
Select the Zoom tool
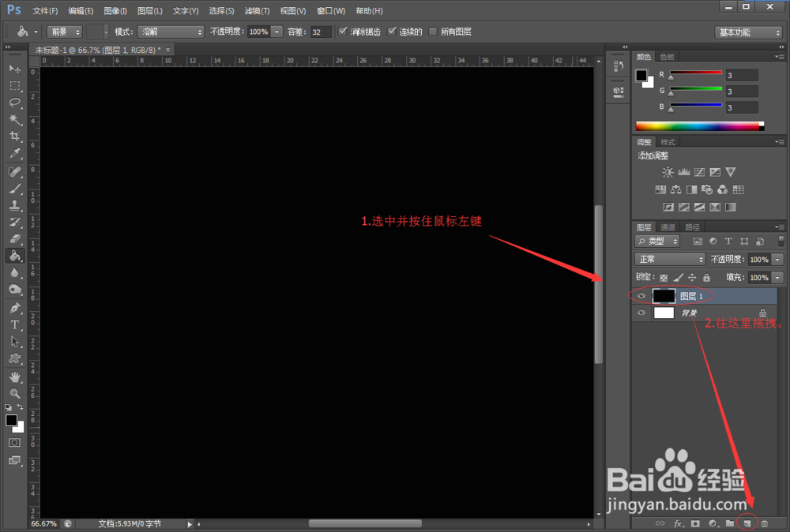tap(15, 393)
